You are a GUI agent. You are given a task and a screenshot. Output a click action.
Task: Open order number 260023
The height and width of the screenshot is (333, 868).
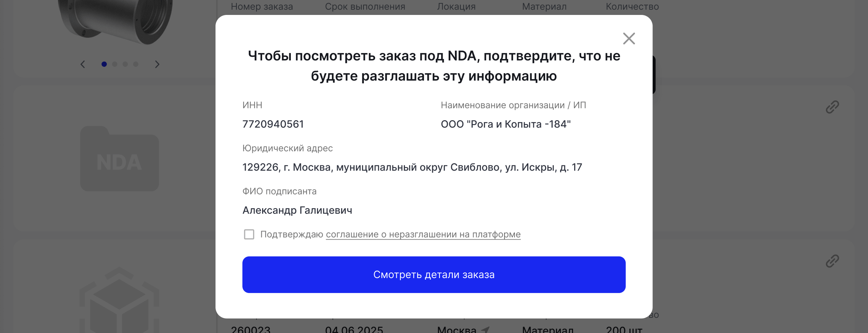coord(250,329)
